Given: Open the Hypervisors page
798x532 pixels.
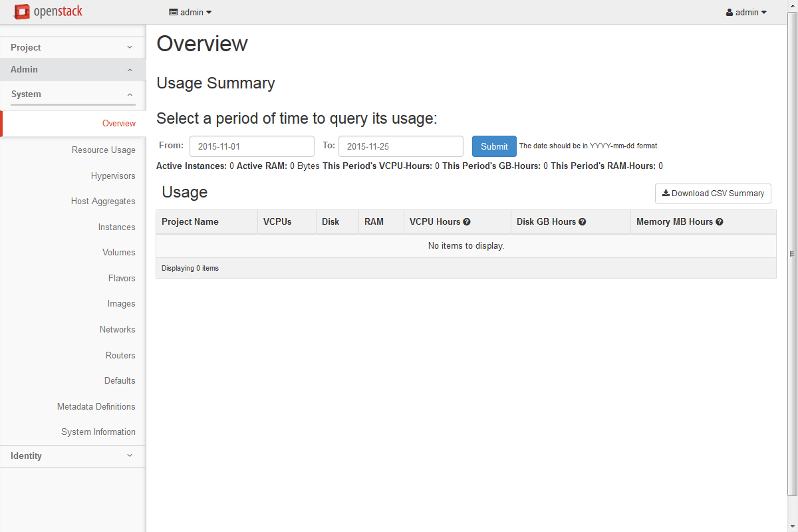Looking at the screenshot, I should 113,176.
